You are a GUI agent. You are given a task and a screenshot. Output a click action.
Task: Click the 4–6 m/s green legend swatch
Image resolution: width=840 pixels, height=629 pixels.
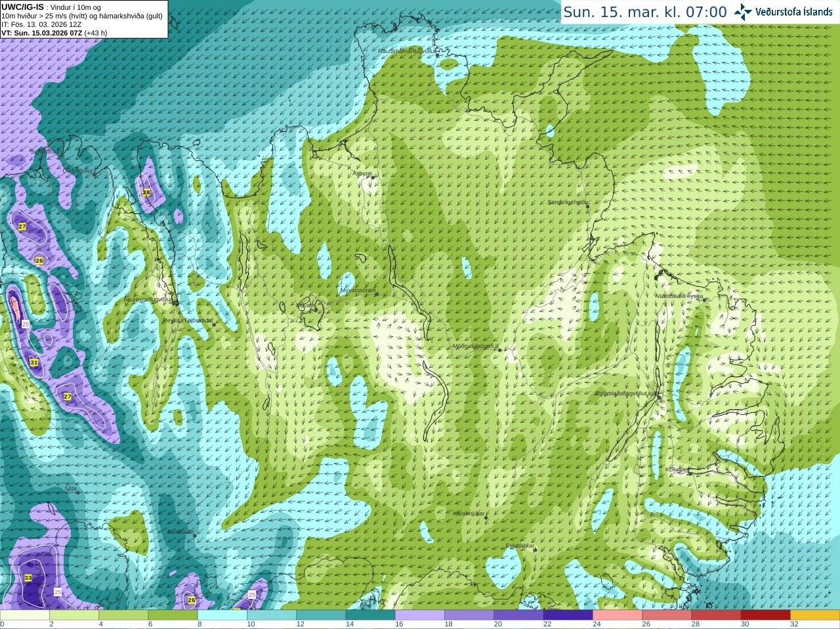[123, 615]
